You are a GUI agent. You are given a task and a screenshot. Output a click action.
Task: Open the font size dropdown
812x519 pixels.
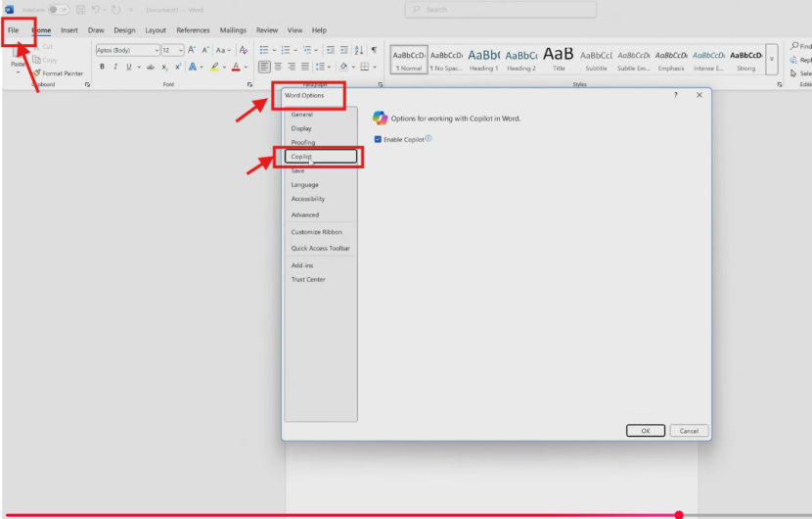[x=181, y=50]
